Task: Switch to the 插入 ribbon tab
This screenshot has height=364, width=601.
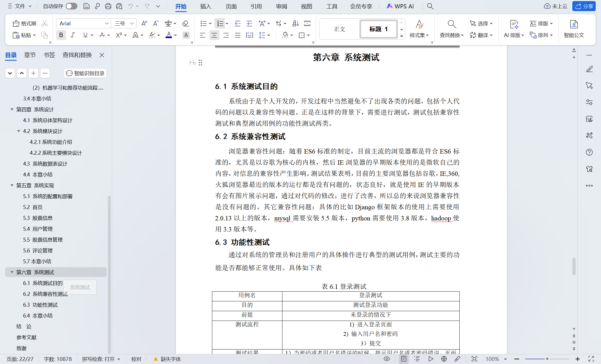Action: (206, 6)
